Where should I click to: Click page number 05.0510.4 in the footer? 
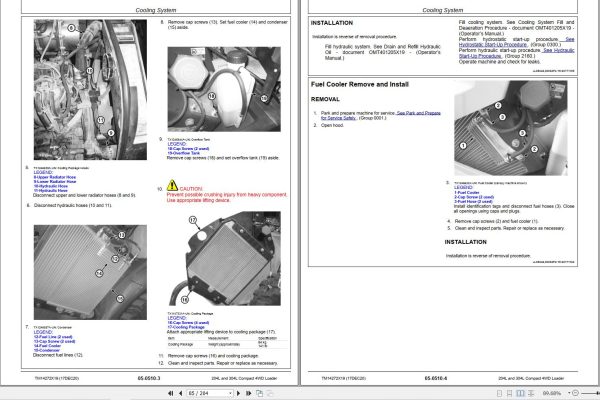pyautogui.click(x=436, y=378)
